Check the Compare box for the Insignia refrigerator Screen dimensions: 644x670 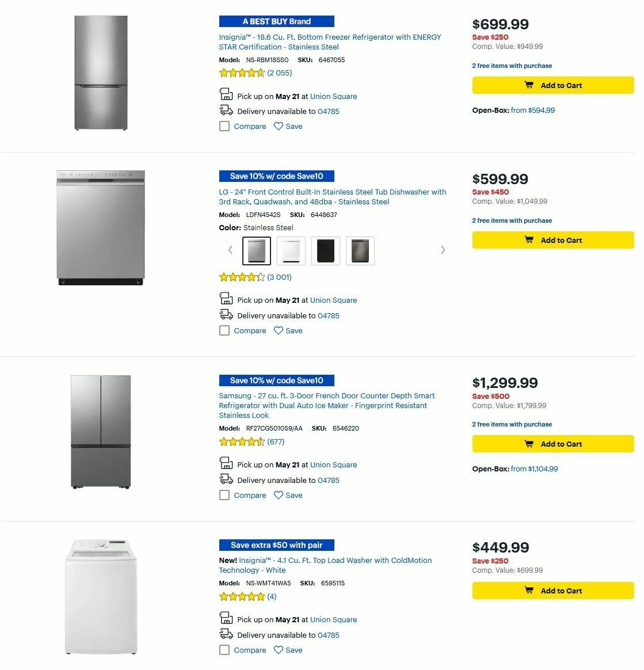click(x=224, y=126)
